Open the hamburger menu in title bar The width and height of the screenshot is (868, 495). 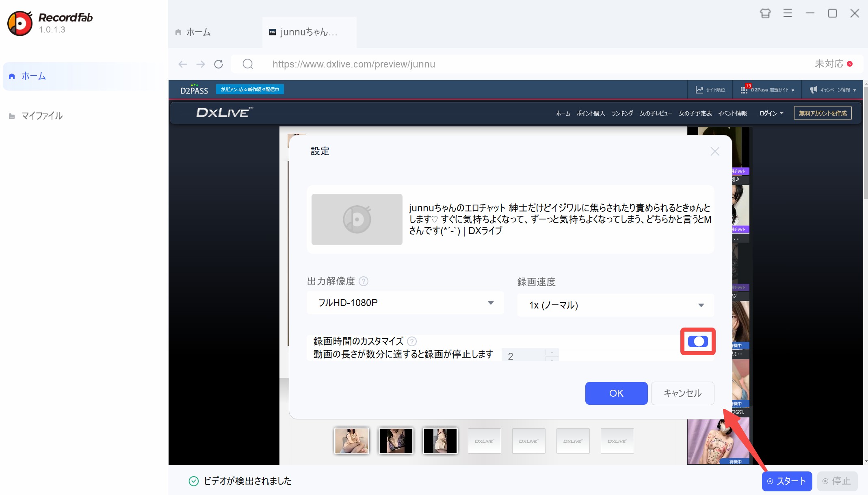(788, 13)
